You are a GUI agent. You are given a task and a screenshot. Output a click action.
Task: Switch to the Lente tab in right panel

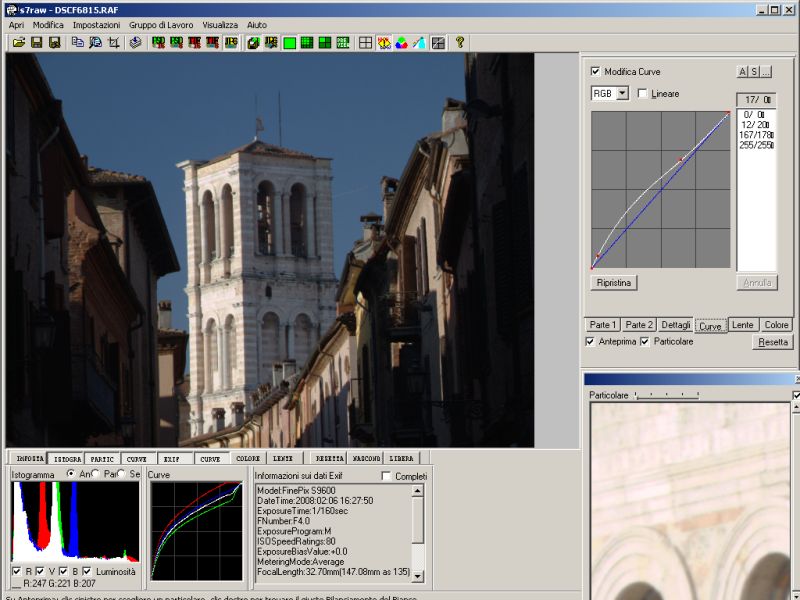click(x=742, y=325)
